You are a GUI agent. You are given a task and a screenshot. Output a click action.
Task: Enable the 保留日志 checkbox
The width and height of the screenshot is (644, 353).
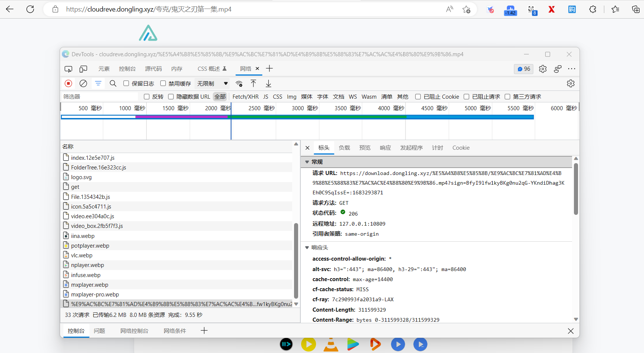click(x=126, y=83)
